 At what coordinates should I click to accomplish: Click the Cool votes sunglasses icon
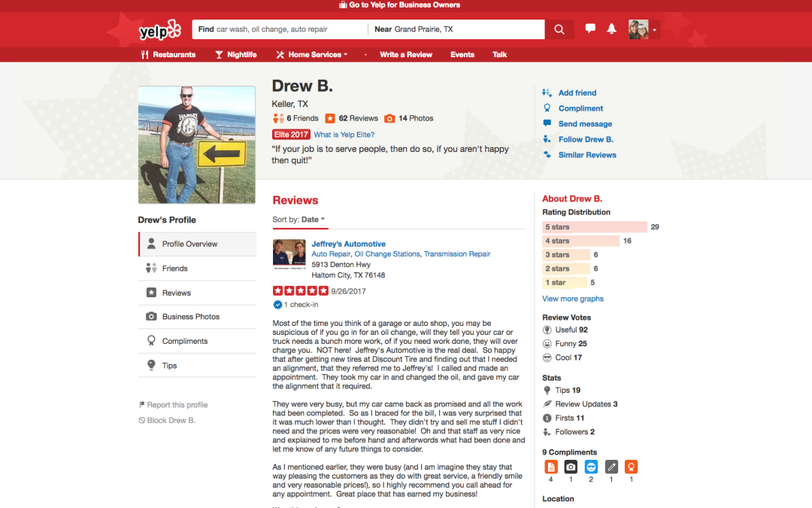(547, 357)
